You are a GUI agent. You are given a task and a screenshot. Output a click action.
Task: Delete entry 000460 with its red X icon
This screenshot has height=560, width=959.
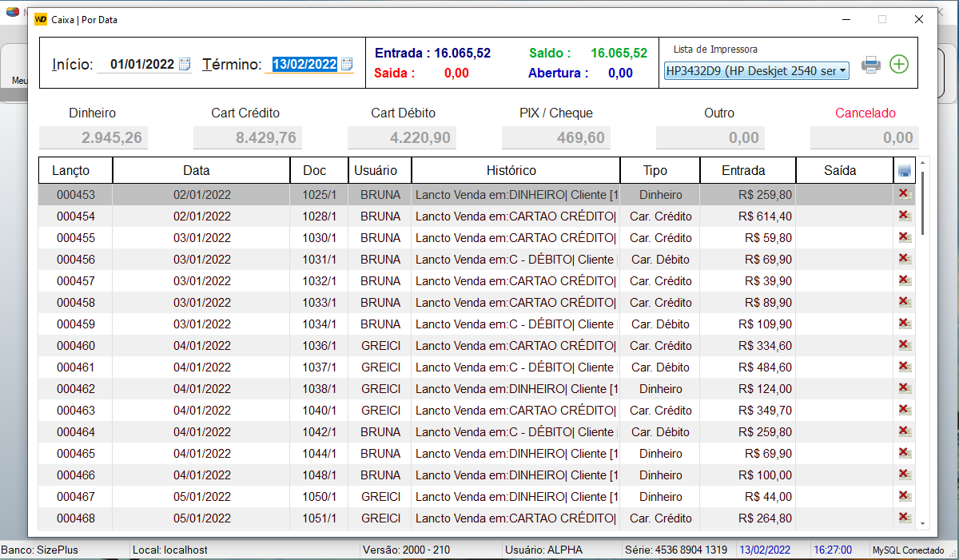pyautogui.click(x=905, y=345)
